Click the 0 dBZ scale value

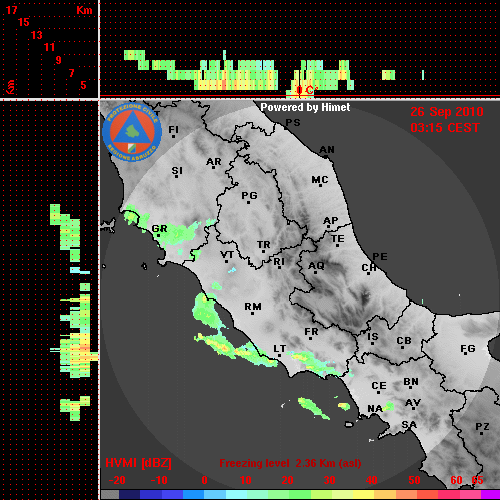tap(204, 480)
